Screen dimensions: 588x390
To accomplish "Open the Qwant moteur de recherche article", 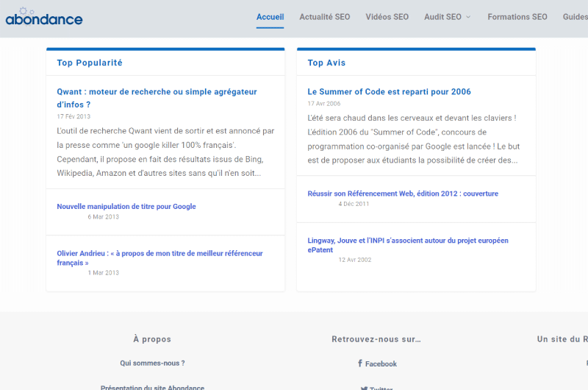I will point(157,98).
